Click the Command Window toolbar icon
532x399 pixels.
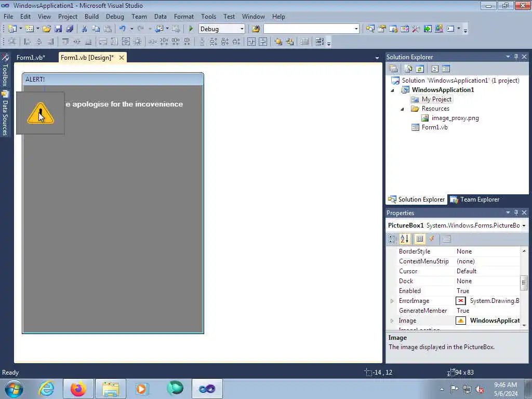[x=450, y=29]
